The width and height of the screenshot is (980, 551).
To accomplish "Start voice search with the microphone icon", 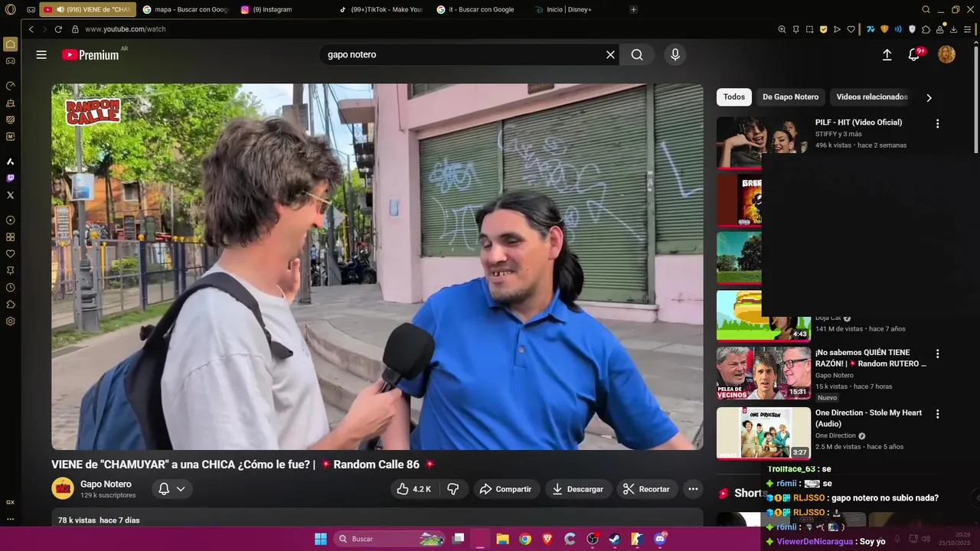I will click(675, 55).
